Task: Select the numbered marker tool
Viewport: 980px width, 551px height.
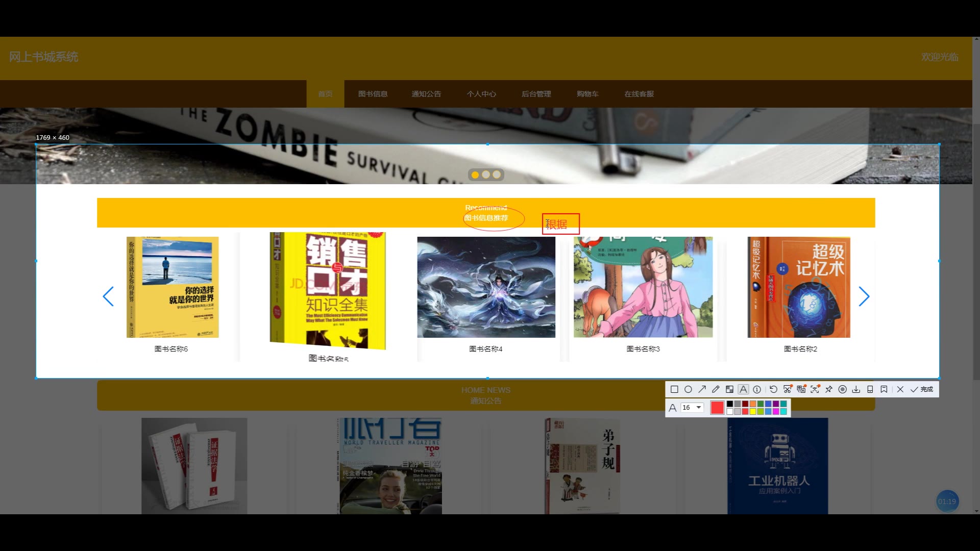Action: 757,389
